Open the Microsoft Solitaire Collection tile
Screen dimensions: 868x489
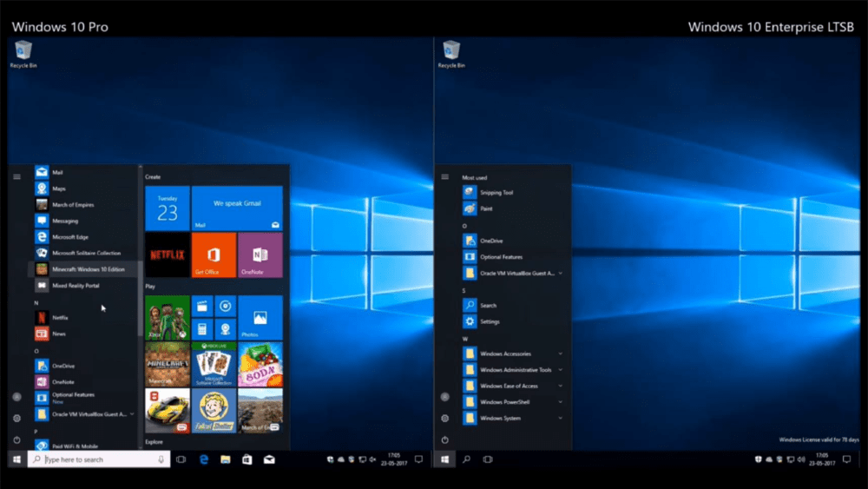[x=214, y=365]
